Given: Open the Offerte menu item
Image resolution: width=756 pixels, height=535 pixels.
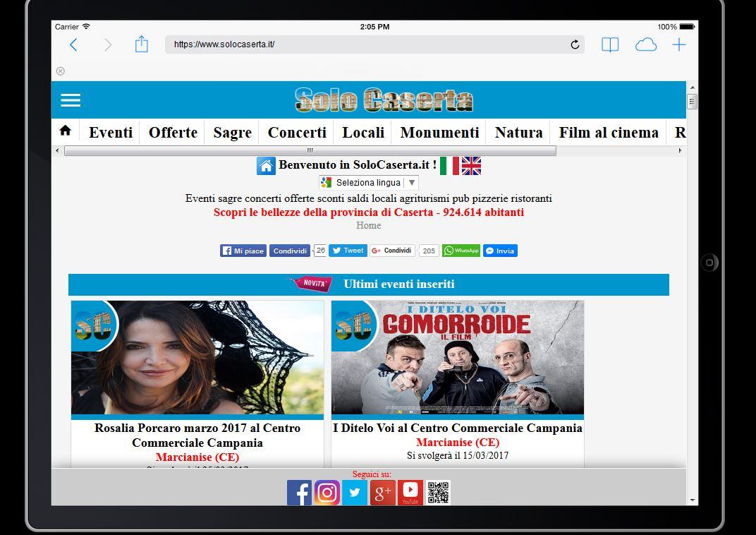Looking at the screenshot, I should pyautogui.click(x=173, y=132).
